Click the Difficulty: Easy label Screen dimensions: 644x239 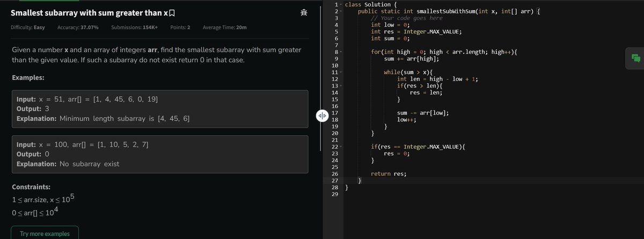click(28, 27)
